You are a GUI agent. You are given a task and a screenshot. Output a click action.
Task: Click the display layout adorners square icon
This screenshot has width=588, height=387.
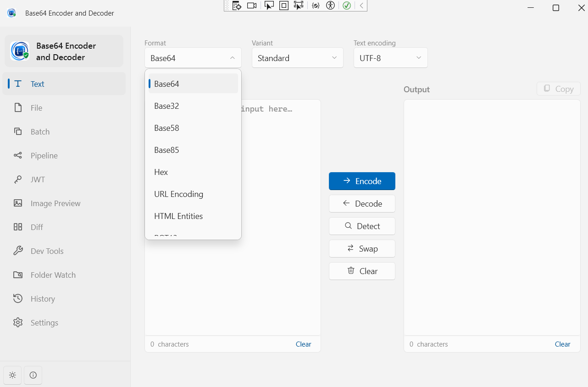284,6
